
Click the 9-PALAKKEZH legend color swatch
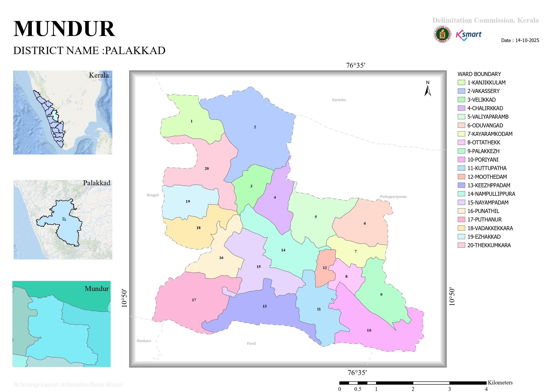461,151
